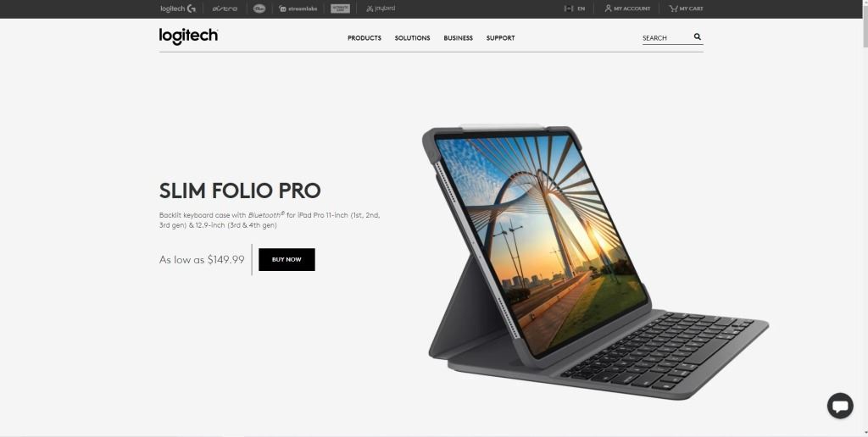Viewport: 868px width, 437px height.
Task: Click into the Search field
Action: click(x=666, y=38)
